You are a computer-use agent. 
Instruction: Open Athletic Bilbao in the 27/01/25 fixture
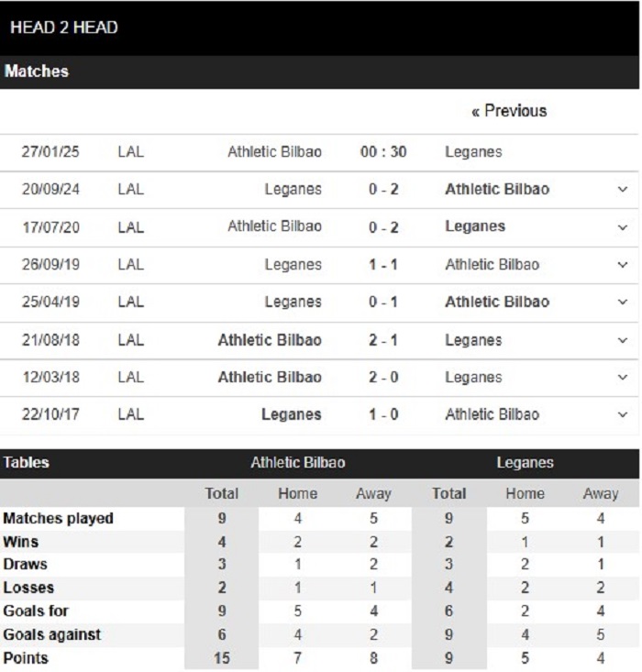pos(274,151)
